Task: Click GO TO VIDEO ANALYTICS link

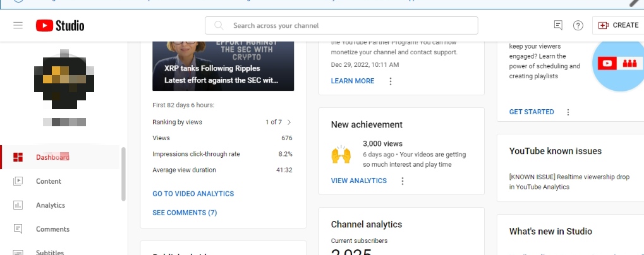Action: click(193, 194)
